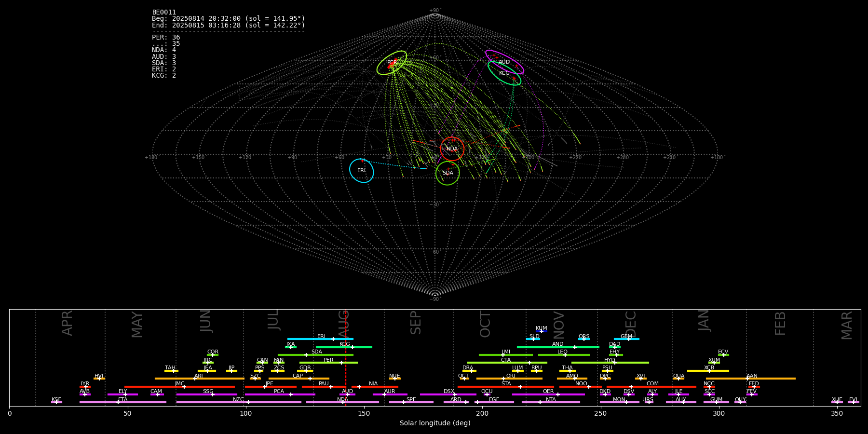Click the ORI shower bar
This screenshot has width=868, height=434.
[x=509, y=379]
